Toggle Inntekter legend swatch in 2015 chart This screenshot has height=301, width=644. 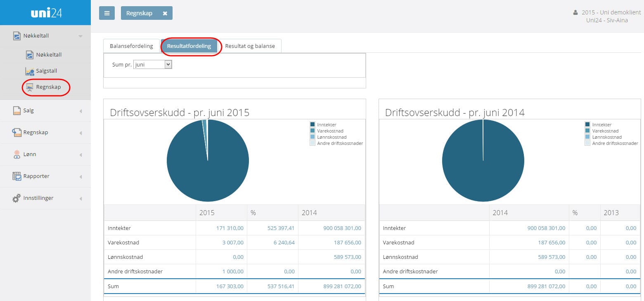(x=313, y=125)
